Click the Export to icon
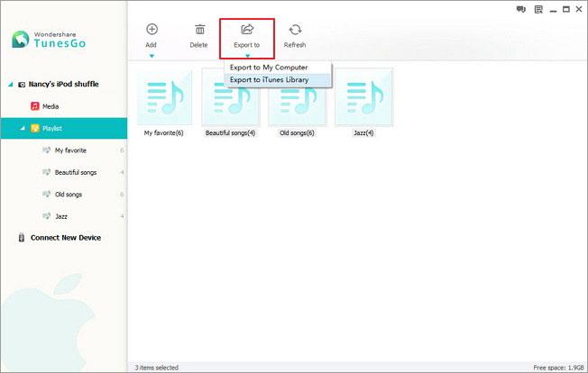588x373 pixels. coord(247,29)
